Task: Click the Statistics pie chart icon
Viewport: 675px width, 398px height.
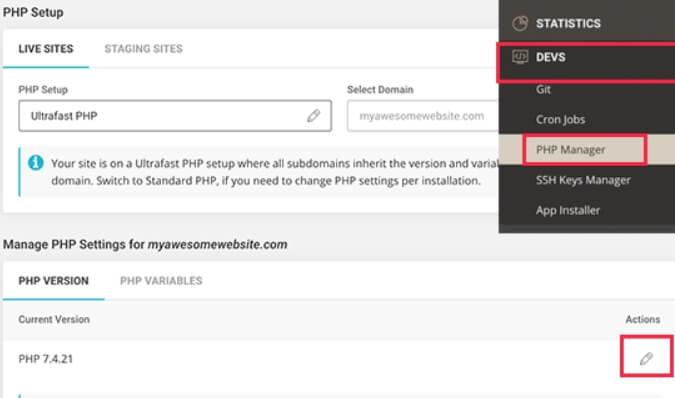Action: click(520, 23)
